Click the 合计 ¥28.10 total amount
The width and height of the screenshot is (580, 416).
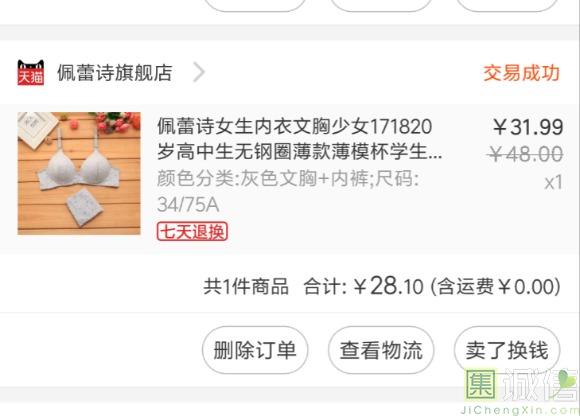pos(363,286)
